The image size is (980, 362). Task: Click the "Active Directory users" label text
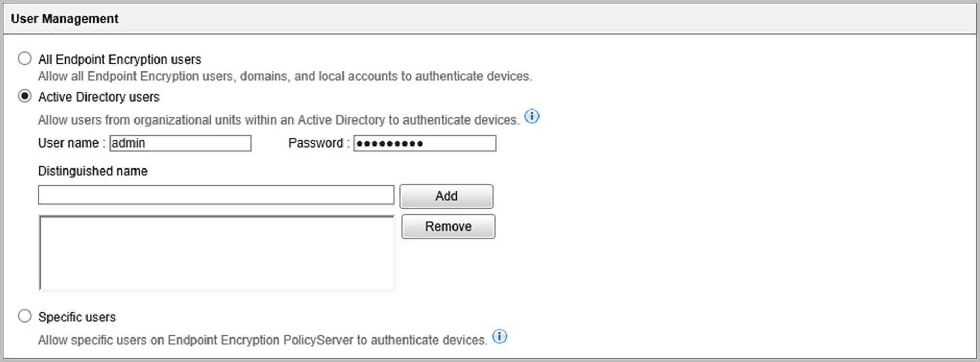point(99,97)
